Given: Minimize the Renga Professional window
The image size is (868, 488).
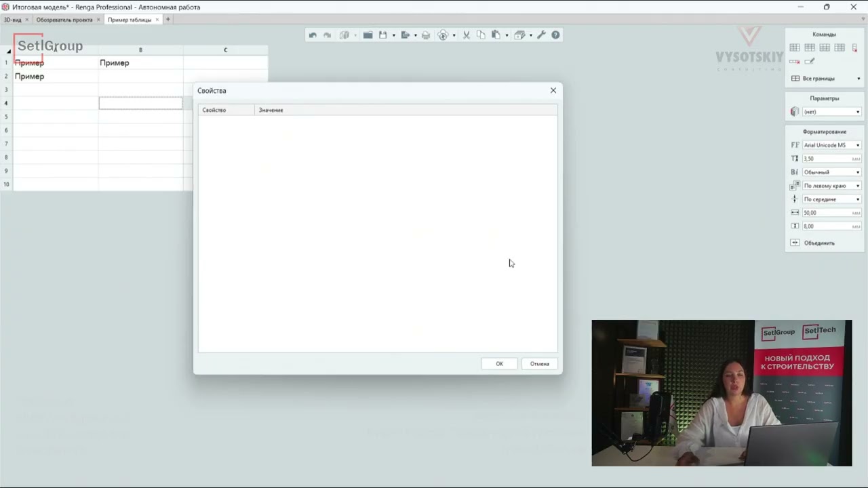Looking at the screenshot, I should pos(801,7).
